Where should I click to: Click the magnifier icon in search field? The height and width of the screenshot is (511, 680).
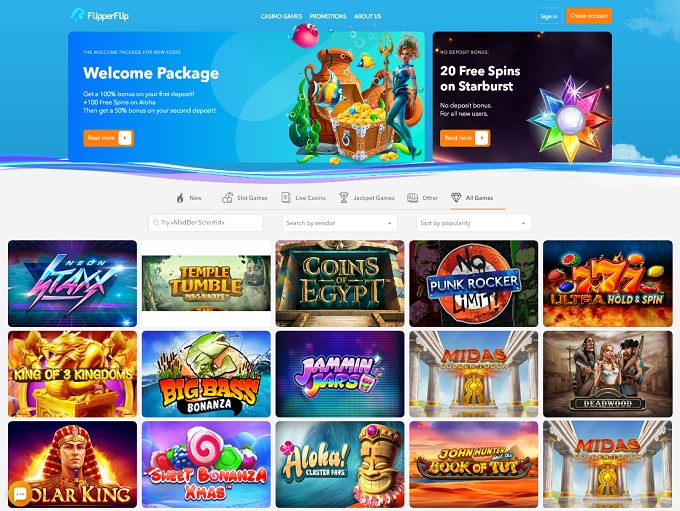pyautogui.click(x=156, y=223)
